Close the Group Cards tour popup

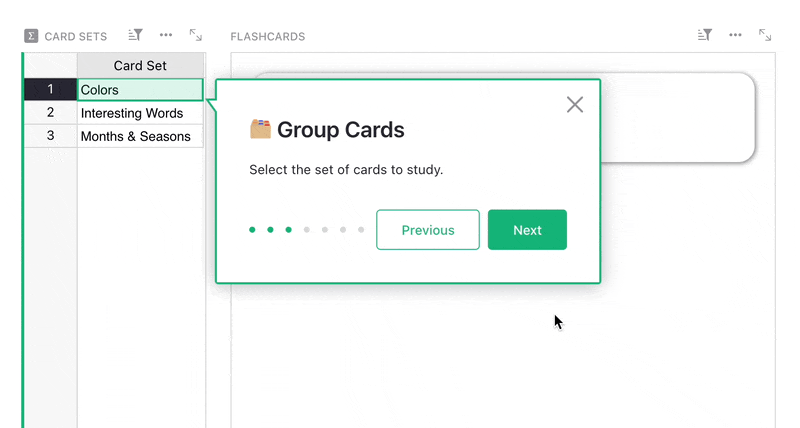[575, 104]
